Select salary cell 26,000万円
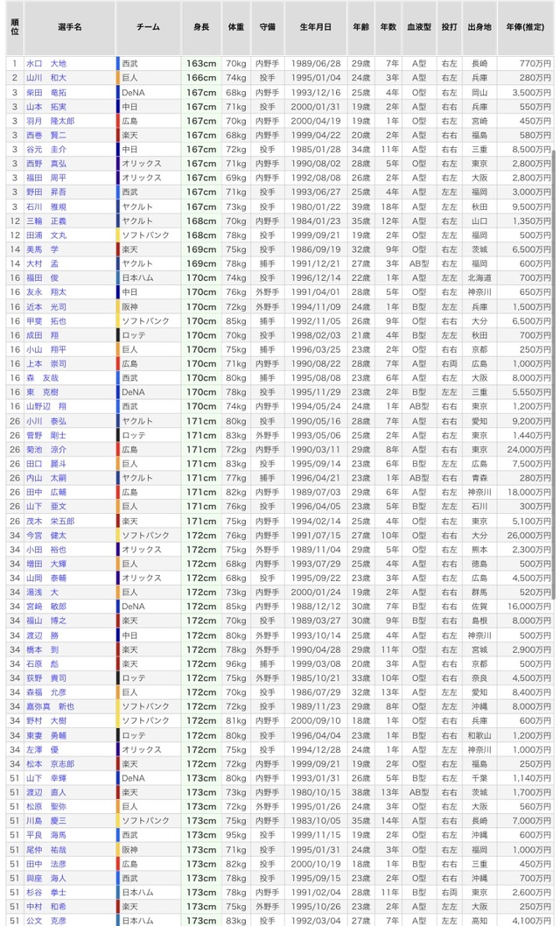Screen dimensions: 560x926 click(525, 535)
